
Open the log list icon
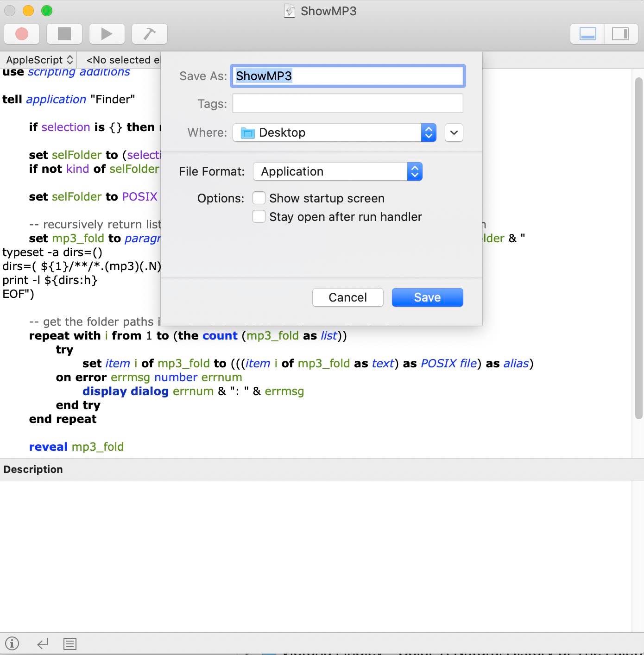(70, 643)
